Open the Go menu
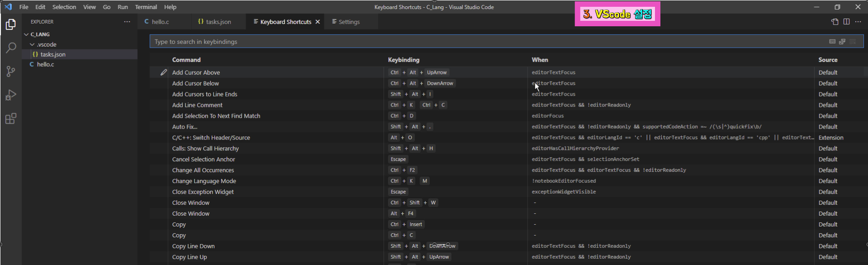868x265 pixels. pyautogui.click(x=107, y=7)
